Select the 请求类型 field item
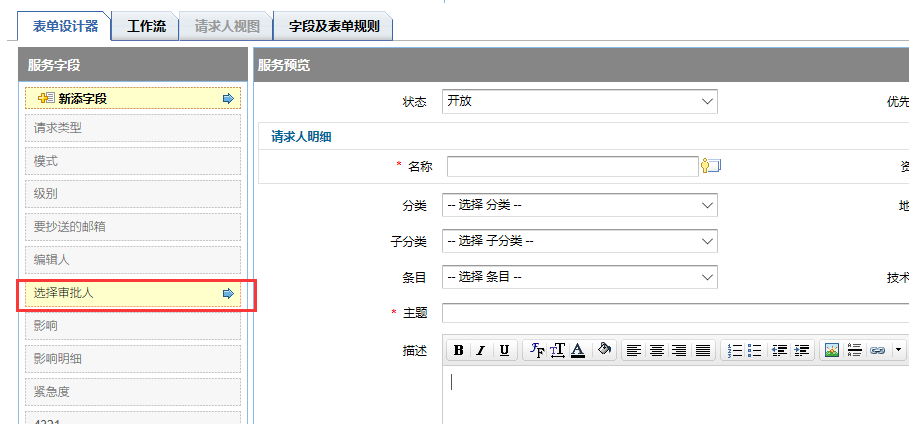The image size is (909, 424). coord(133,128)
